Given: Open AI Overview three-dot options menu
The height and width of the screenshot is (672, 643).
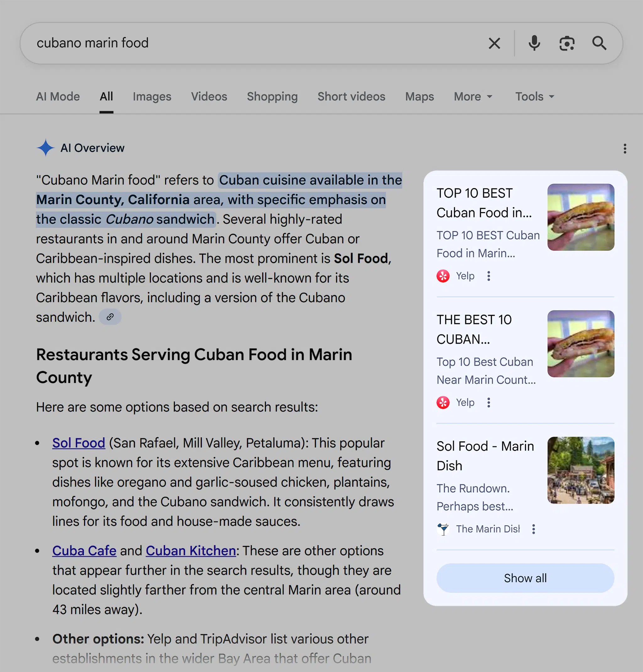Looking at the screenshot, I should 625,149.
